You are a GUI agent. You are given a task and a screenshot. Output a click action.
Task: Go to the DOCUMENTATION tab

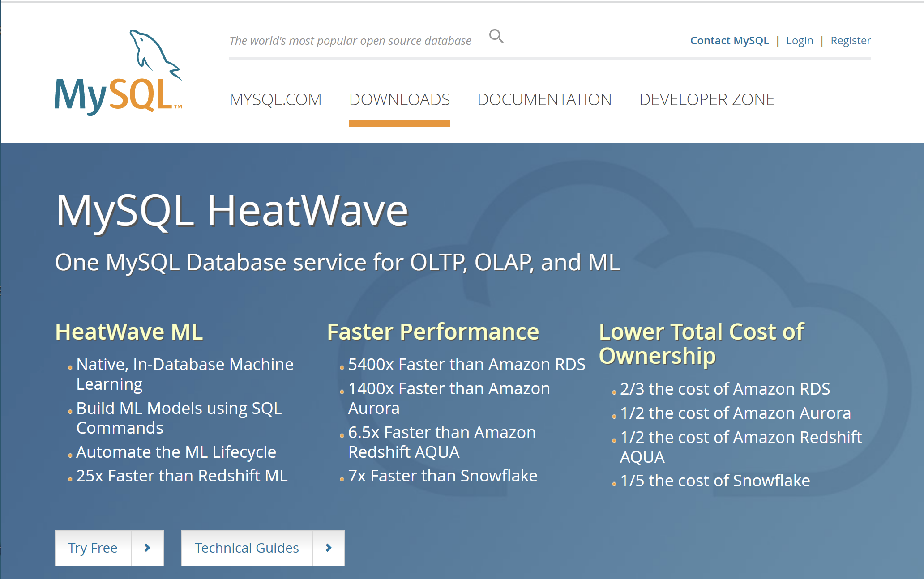point(544,99)
